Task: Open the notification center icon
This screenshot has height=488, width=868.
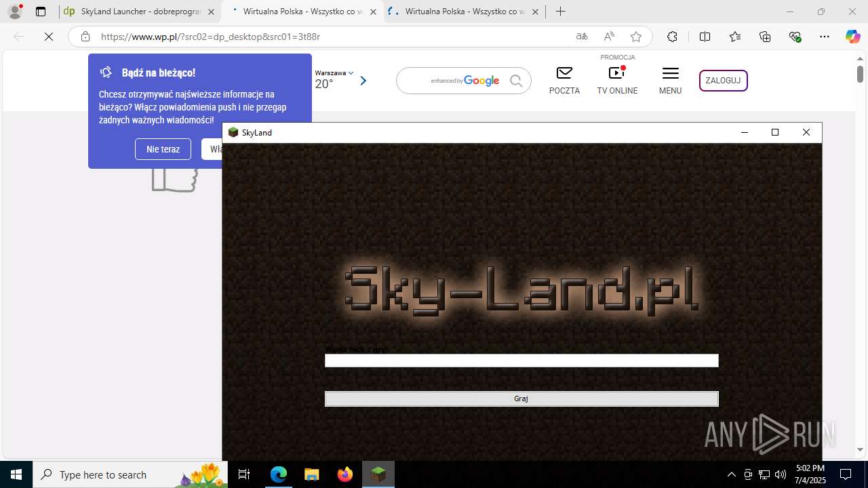Action: [846, 474]
